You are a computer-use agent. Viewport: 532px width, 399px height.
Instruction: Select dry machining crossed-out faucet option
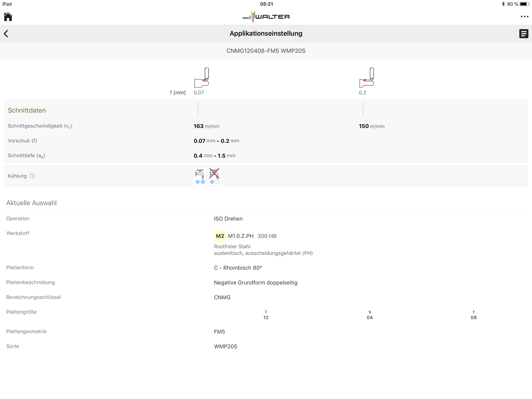[x=214, y=176]
